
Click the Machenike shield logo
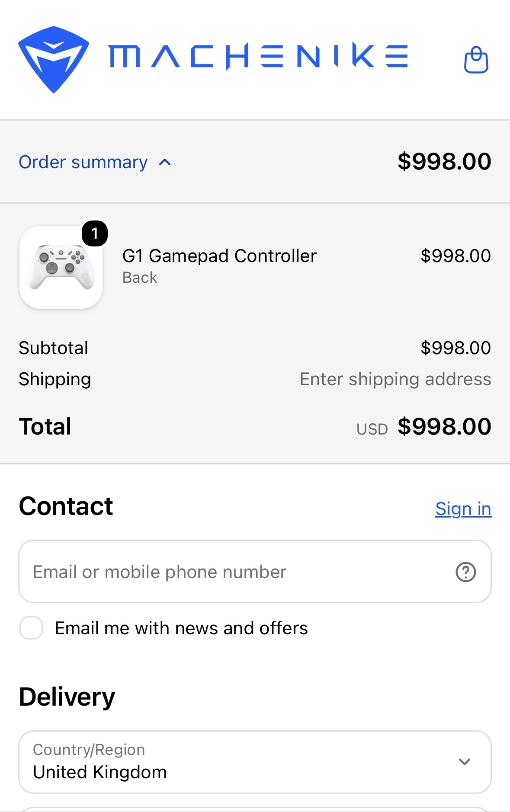(x=54, y=59)
